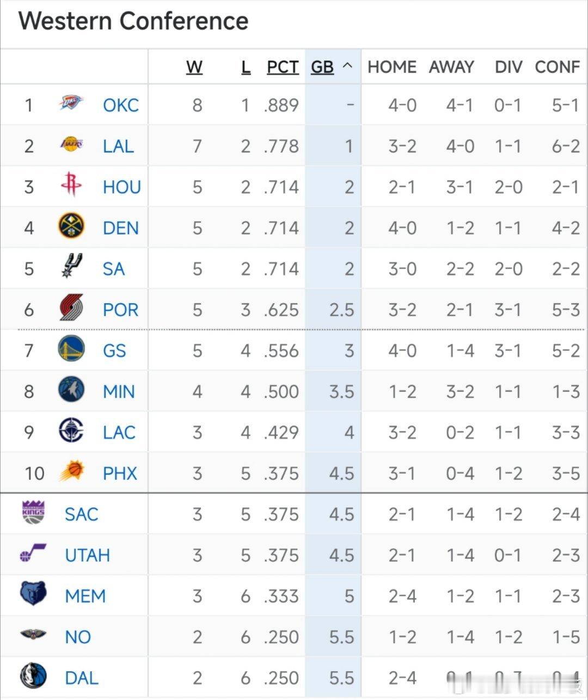Sort standings by PCT column
This screenshot has height=700, width=588.
click(283, 67)
